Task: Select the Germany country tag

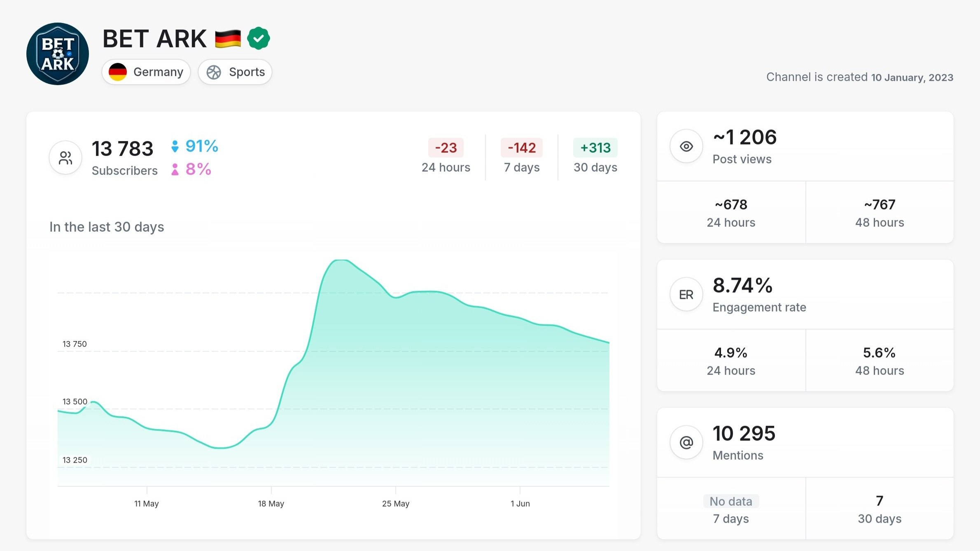Action: point(146,72)
